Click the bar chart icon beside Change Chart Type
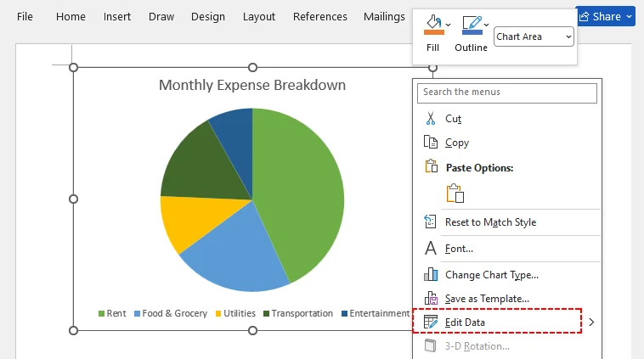 (431, 274)
